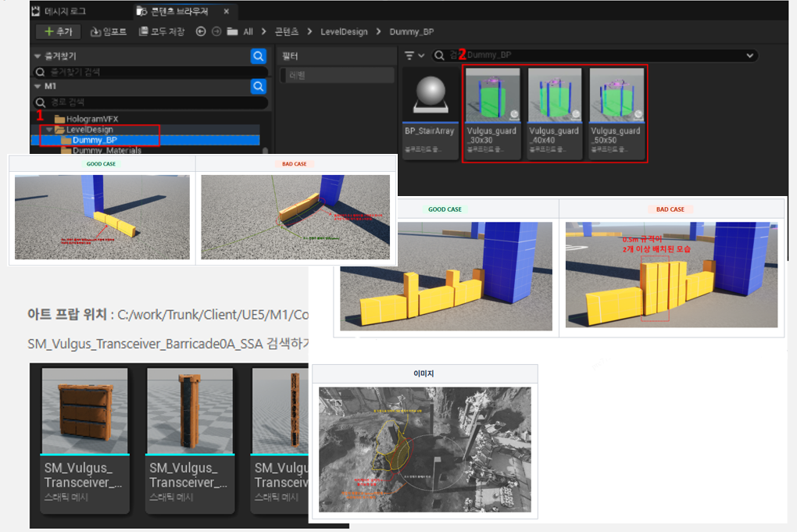Click the green 추가 (Add) button
The height and width of the screenshot is (532, 797).
click(x=57, y=31)
